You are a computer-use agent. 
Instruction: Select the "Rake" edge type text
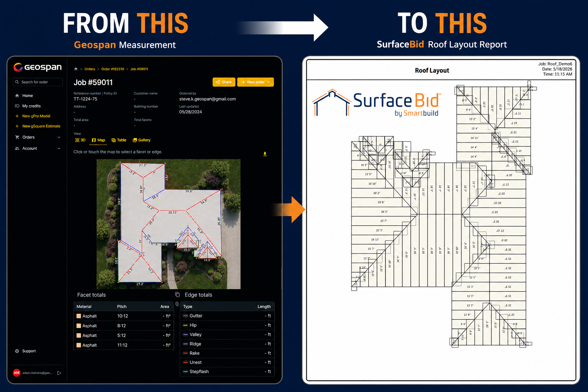pyautogui.click(x=194, y=353)
